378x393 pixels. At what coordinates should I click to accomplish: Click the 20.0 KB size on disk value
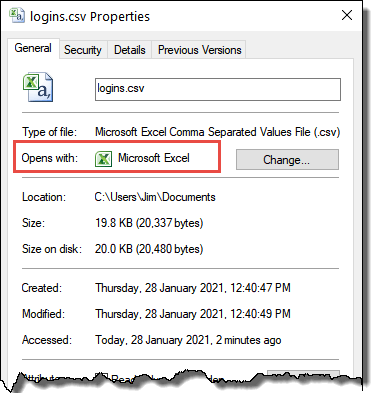149,249
